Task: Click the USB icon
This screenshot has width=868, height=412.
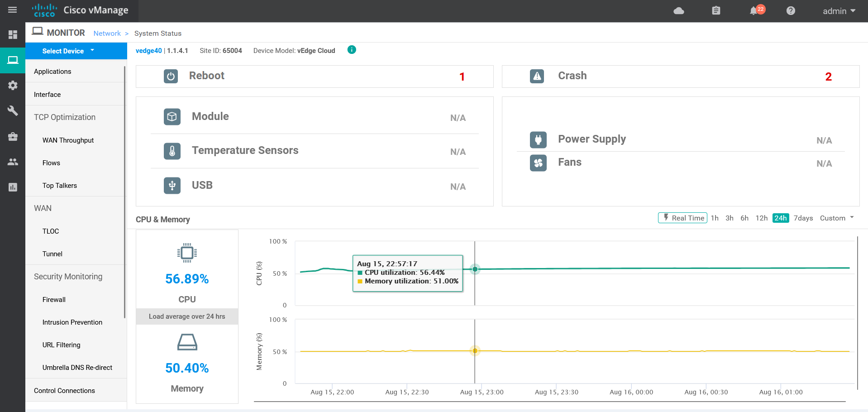Action: [x=172, y=185]
